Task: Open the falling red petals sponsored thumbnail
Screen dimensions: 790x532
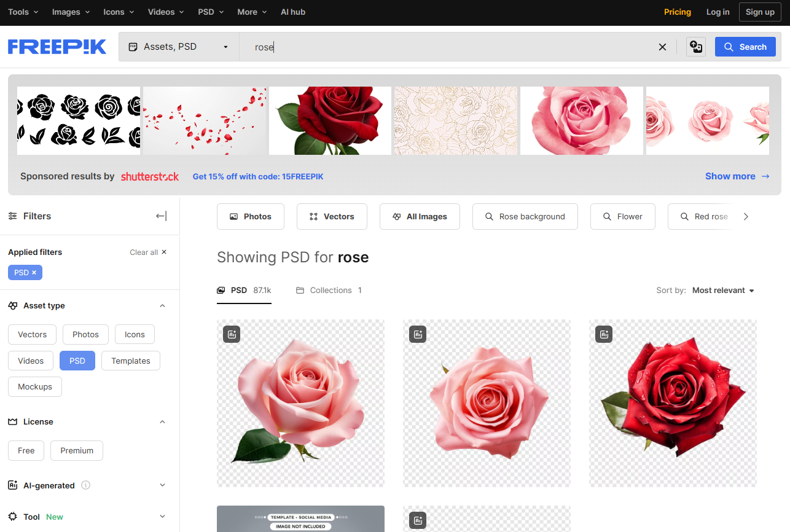Action: pyautogui.click(x=205, y=120)
